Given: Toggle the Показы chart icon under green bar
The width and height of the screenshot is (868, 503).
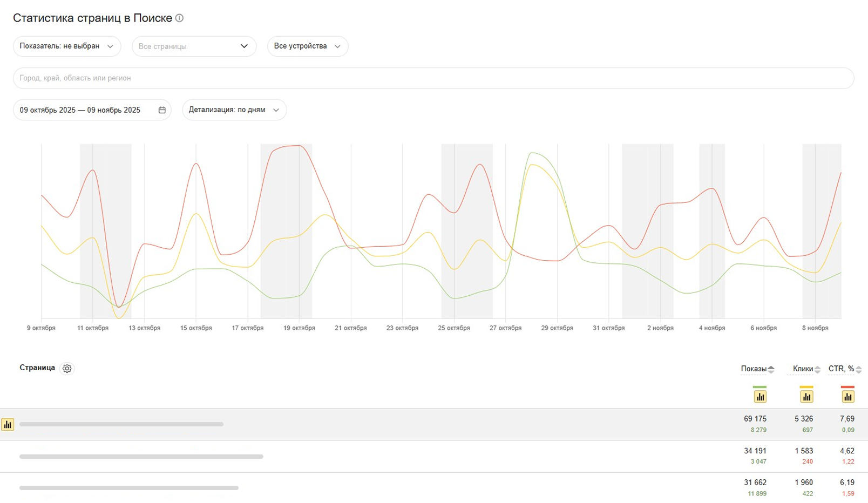Looking at the screenshot, I should tap(760, 397).
